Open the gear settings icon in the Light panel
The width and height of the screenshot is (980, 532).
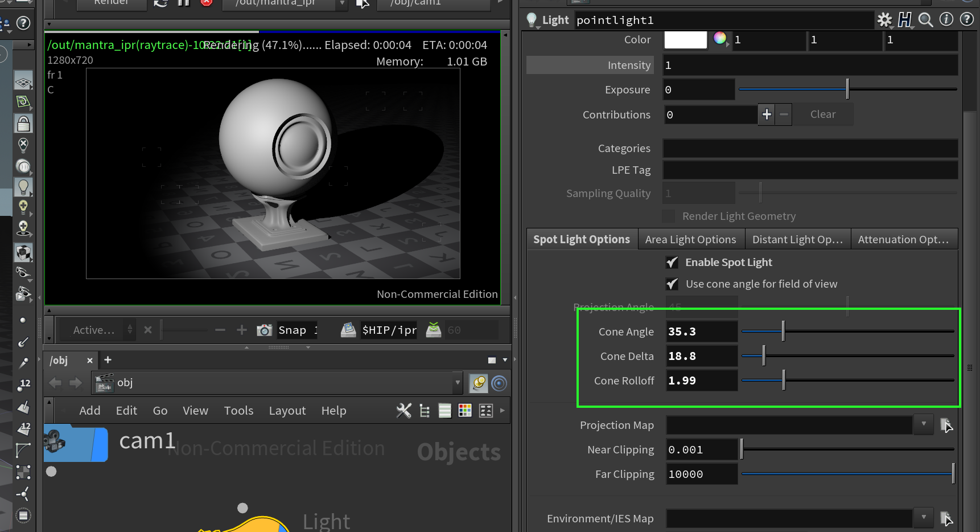pyautogui.click(x=884, y=19)
